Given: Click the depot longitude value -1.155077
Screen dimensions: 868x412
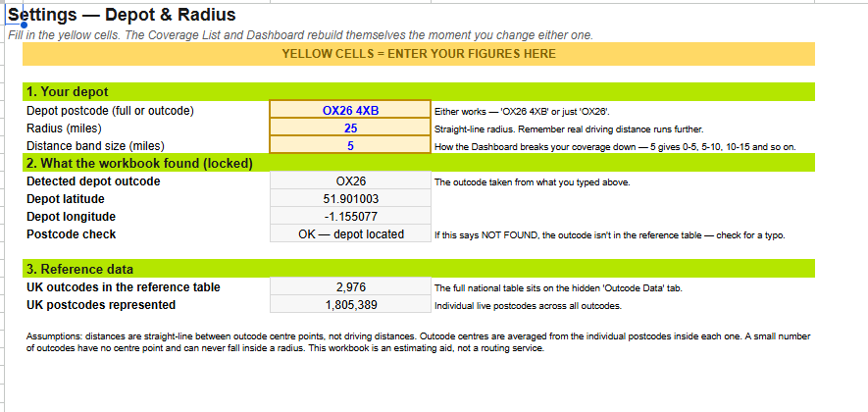Looking at the screenshot, I should 350,217.
